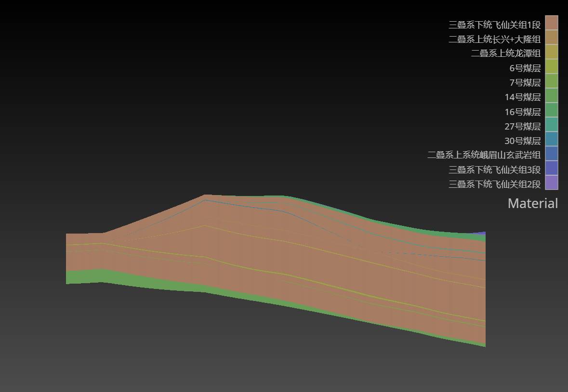This screenshot has width=568, height=392.
Task: Choose the 16号煤层 legend color box
Action: tap(551, 110)
